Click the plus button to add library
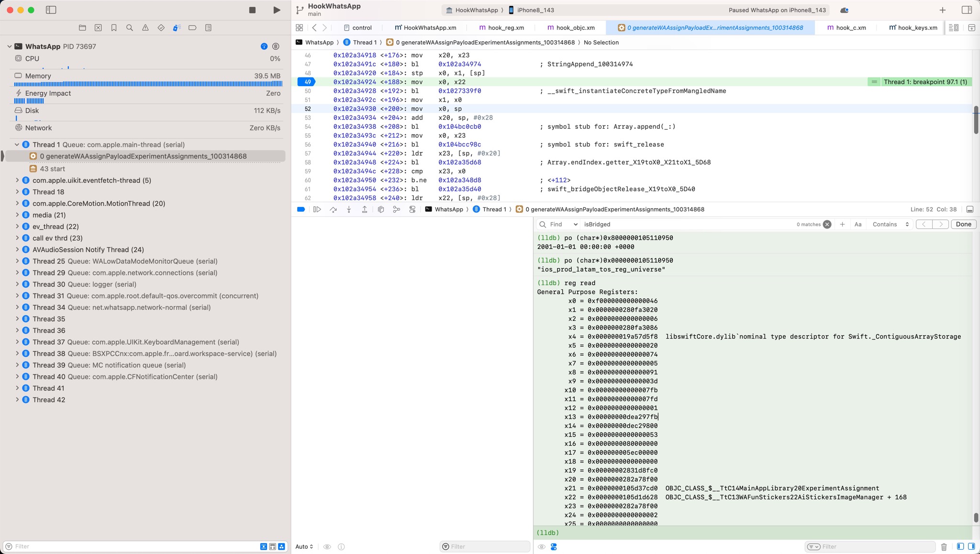 coord(942,10)
